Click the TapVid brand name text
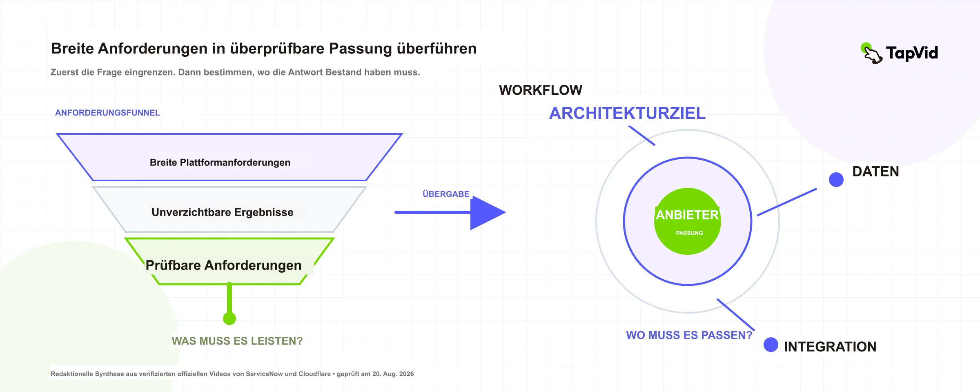 click(x=912, y=53)
